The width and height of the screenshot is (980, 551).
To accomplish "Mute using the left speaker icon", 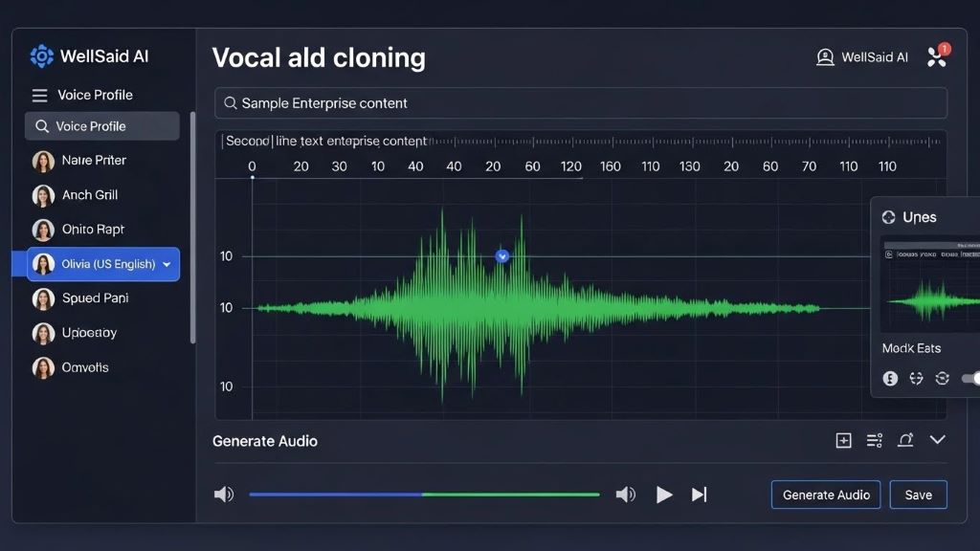I will tap(224, 495).
